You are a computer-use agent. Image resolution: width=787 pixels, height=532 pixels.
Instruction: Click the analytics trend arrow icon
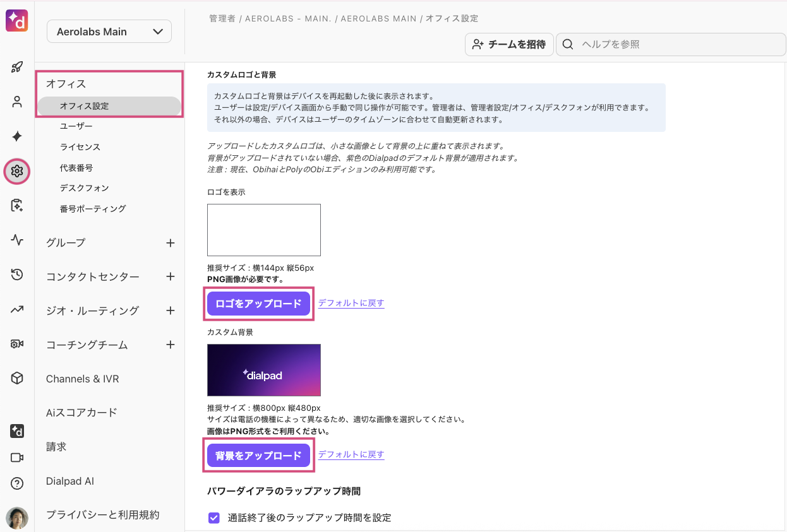17,309
